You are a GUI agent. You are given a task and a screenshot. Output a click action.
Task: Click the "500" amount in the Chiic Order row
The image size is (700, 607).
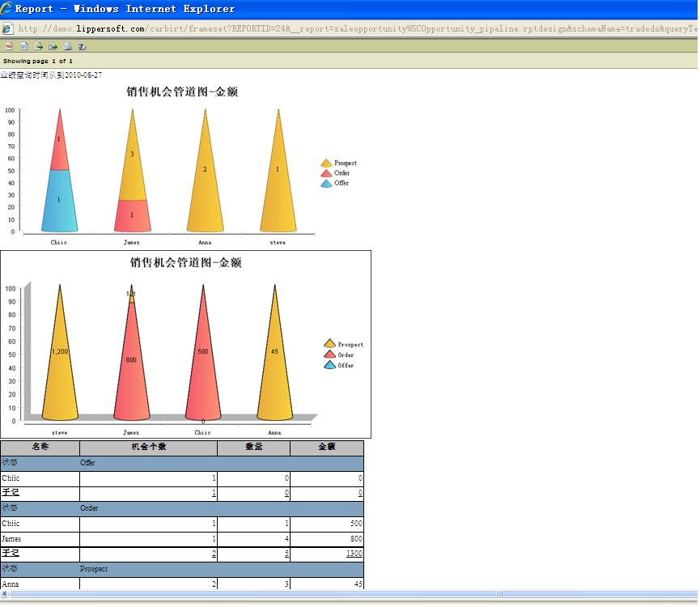tap(356, 523)
